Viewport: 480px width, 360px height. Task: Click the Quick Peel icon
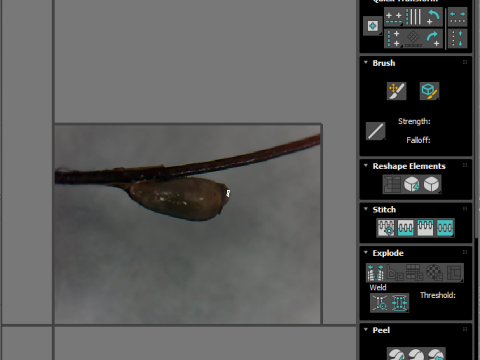(x=396, y=354)
